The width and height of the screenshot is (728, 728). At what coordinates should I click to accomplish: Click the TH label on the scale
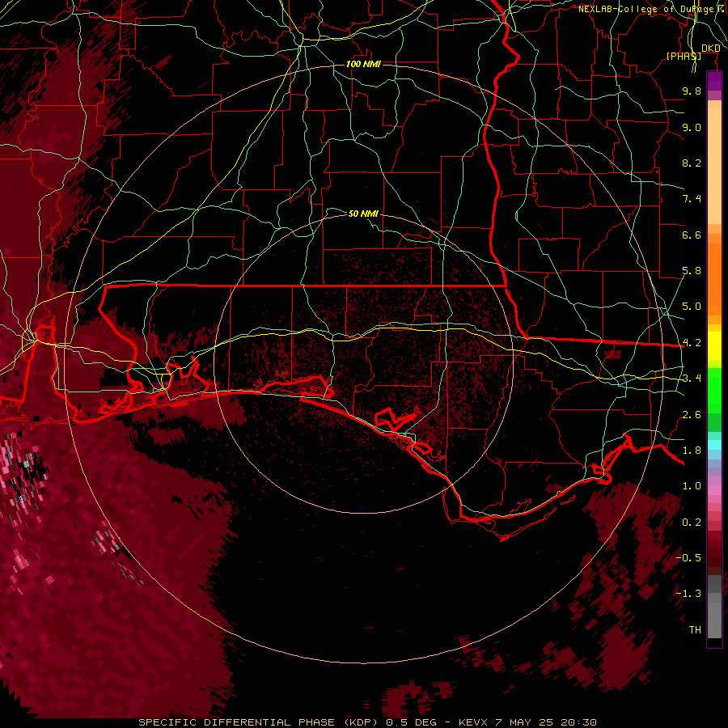click(695, 630)
